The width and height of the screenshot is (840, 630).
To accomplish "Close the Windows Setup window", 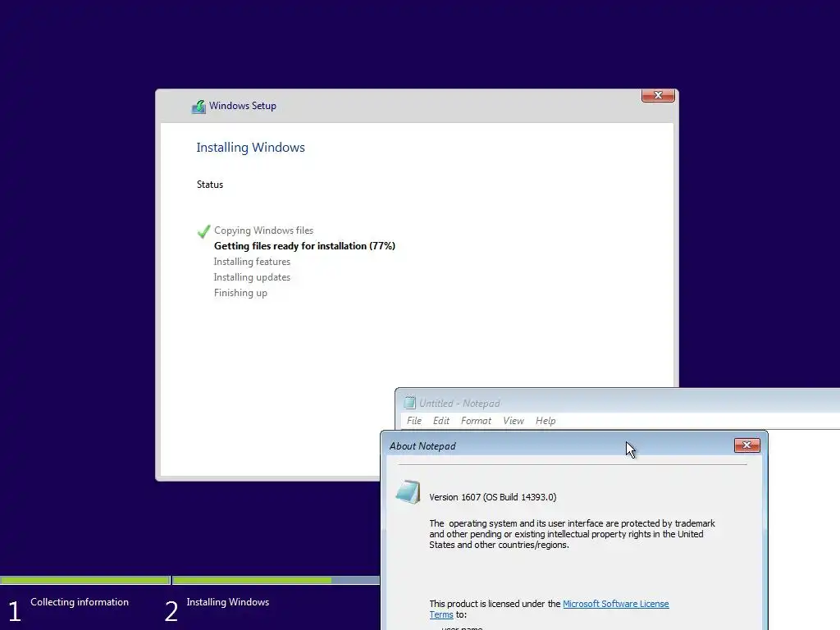I will (658, 95).
